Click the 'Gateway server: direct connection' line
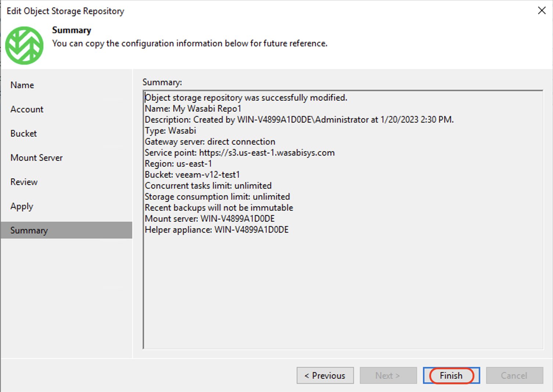Viewport: 553px width, 392px height. pyautogui.click(x=210, y=142)
